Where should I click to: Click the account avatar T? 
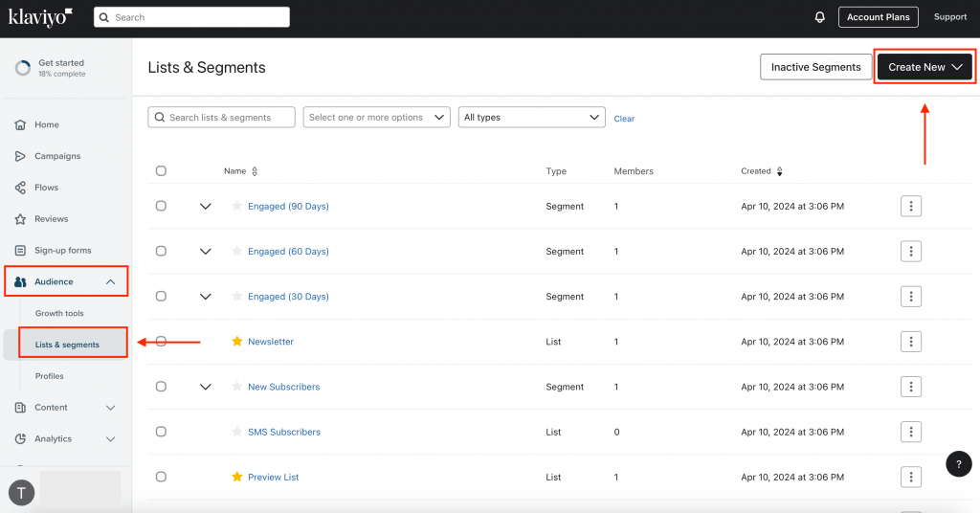pyautogui.click(x=21, y=493)
